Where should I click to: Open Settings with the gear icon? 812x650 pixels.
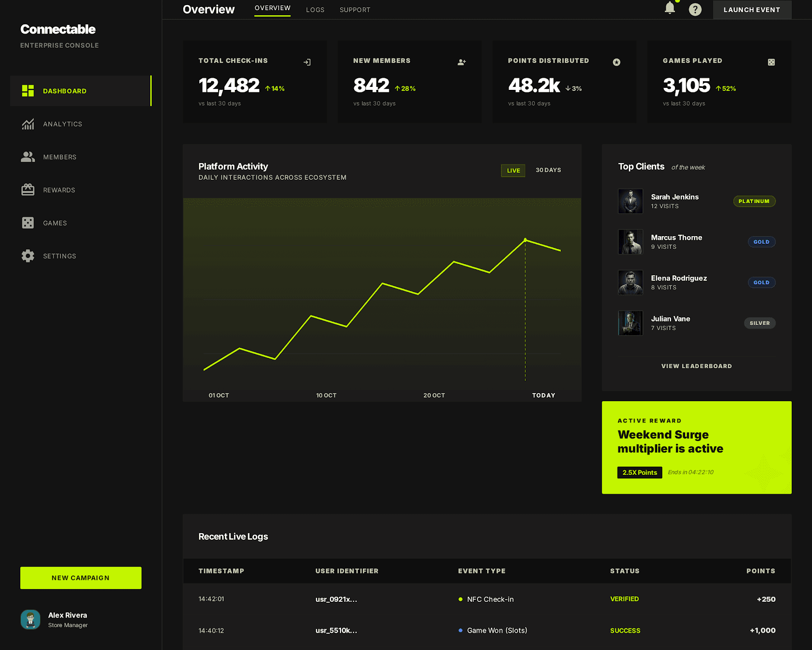(x=28, y=256)
